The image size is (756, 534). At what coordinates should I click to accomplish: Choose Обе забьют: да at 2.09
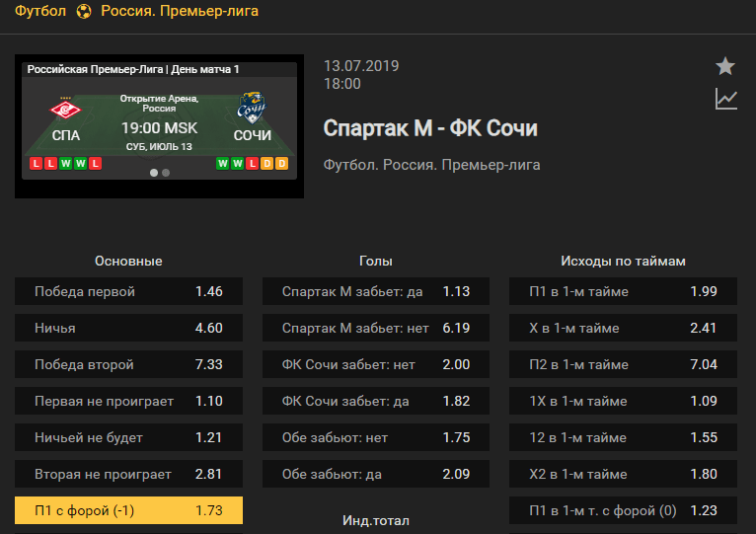point(376,474)
